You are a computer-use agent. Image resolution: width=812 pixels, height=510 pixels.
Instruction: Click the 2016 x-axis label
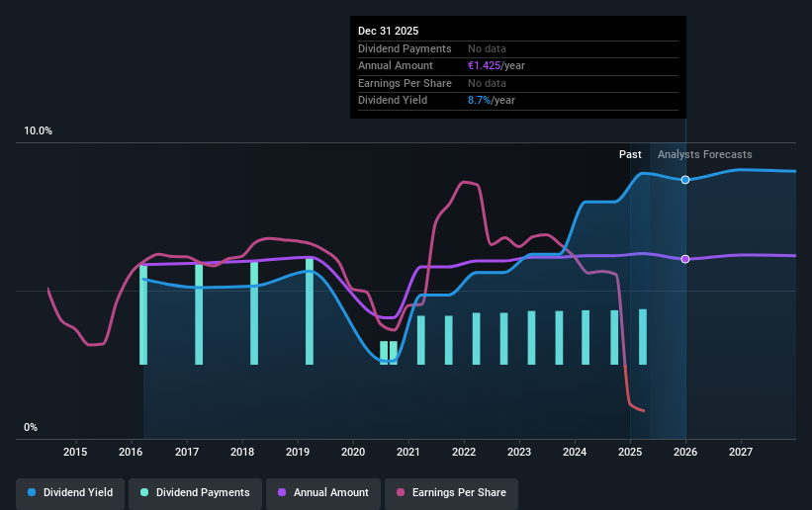tap(131, 452)
